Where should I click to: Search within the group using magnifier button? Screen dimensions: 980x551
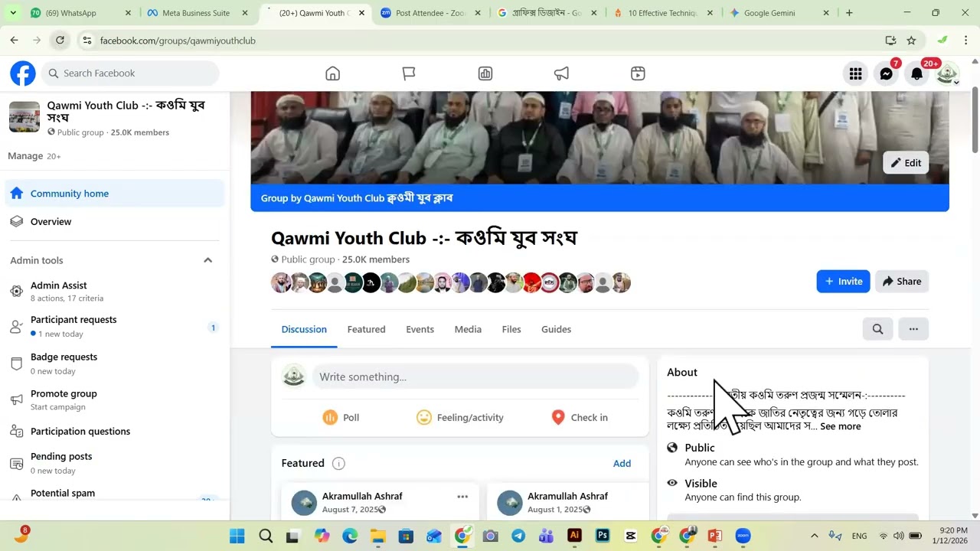click(878, 329)
